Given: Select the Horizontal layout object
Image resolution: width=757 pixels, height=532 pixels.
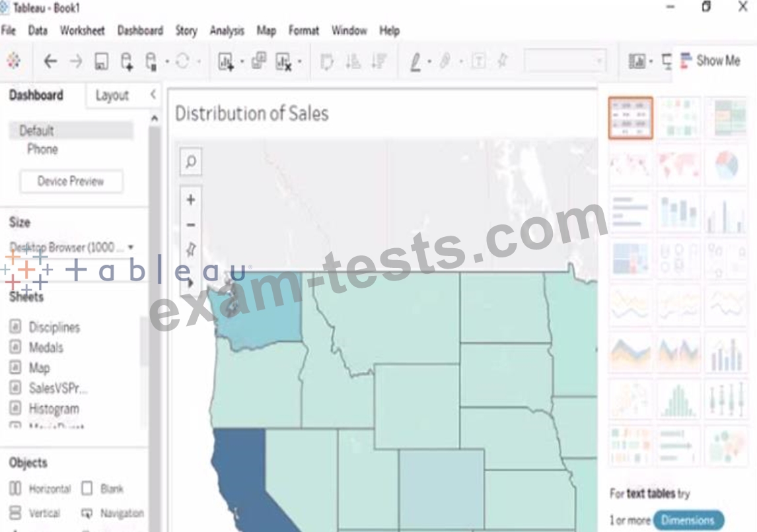Looking at the screenshot, I should [41, 489].
